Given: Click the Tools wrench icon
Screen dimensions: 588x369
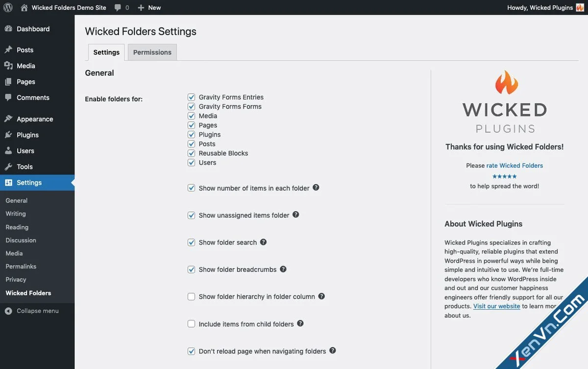Looking at the screenshot, I should click(x=8, y=167).
